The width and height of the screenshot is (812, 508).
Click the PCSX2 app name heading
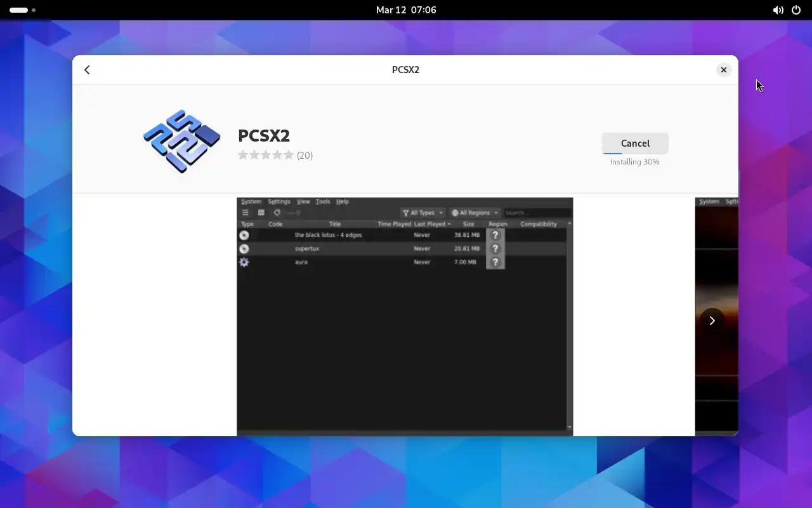(264, 135)
